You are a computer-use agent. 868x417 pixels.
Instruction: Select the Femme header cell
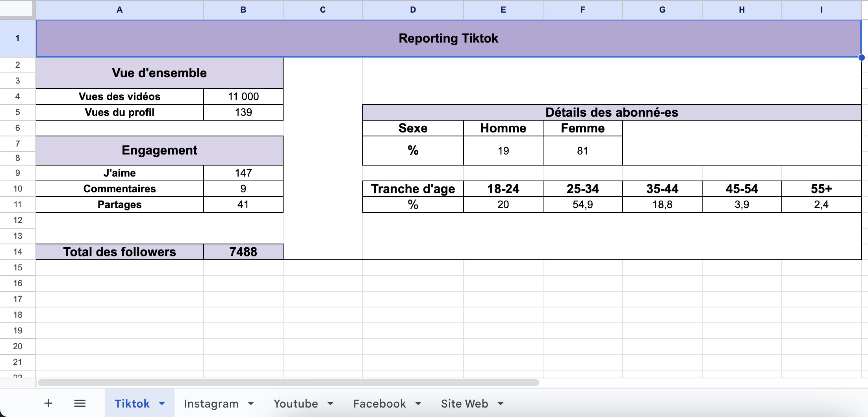click(583, 128)
